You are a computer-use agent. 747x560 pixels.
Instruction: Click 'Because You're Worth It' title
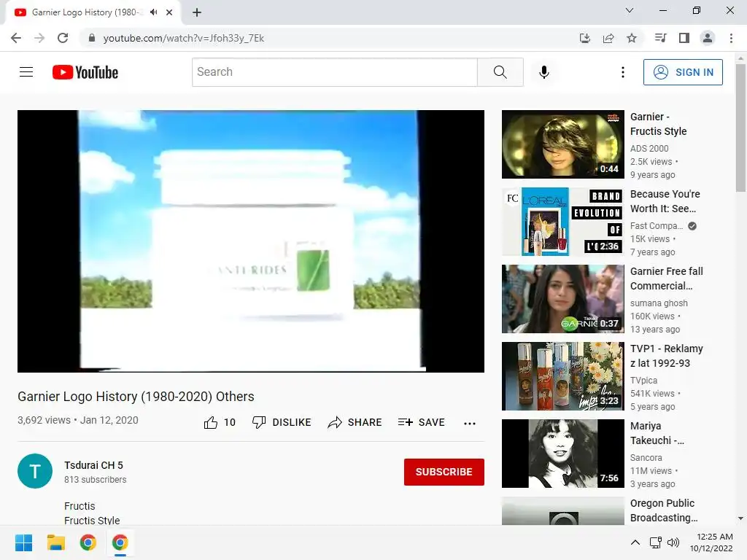[665, 201]
